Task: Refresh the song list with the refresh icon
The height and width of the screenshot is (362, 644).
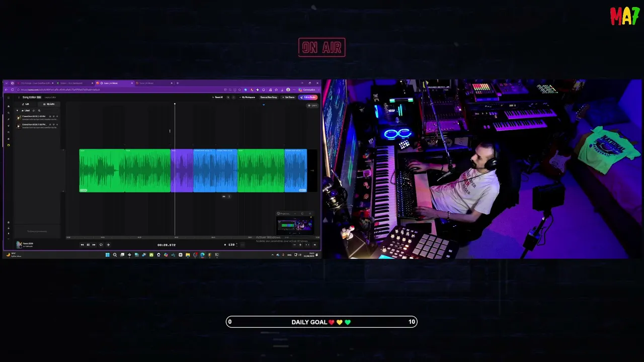Action: (x=34, y=111)
